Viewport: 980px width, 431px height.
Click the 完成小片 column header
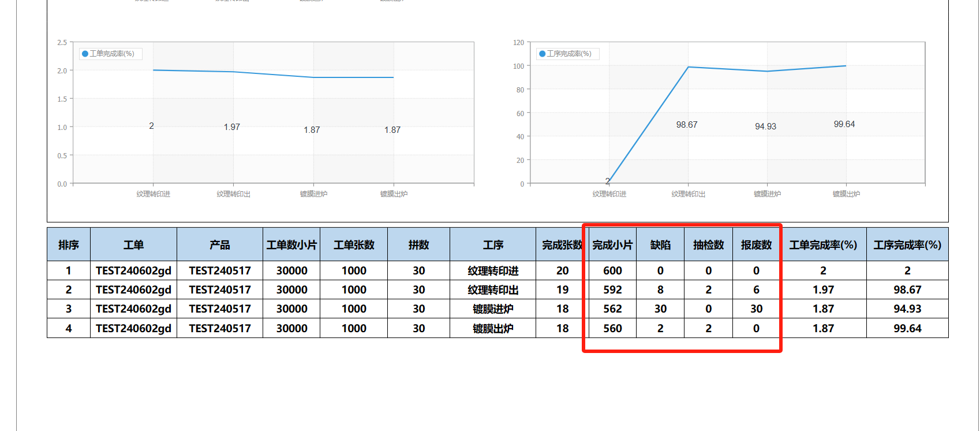(x=612, y=245)
